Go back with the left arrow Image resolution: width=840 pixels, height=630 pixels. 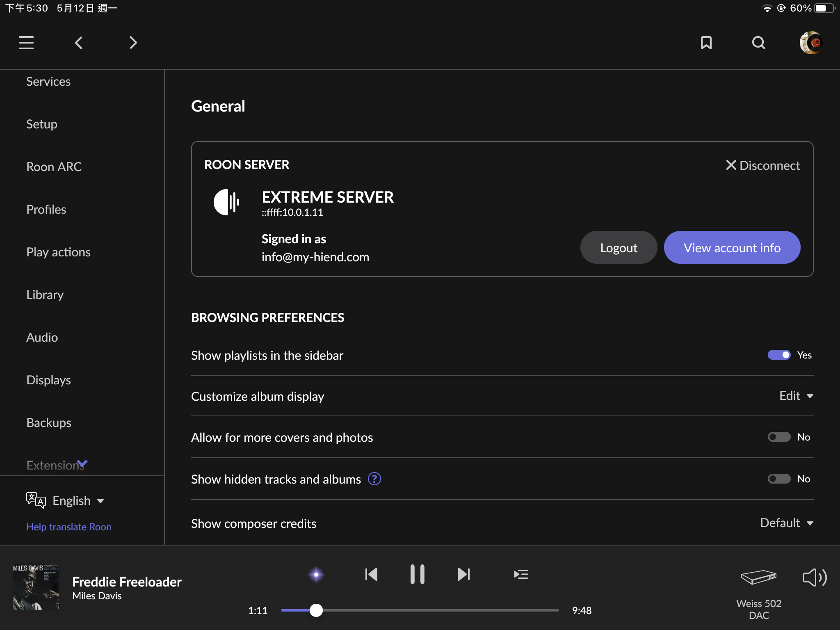point(79,43)
